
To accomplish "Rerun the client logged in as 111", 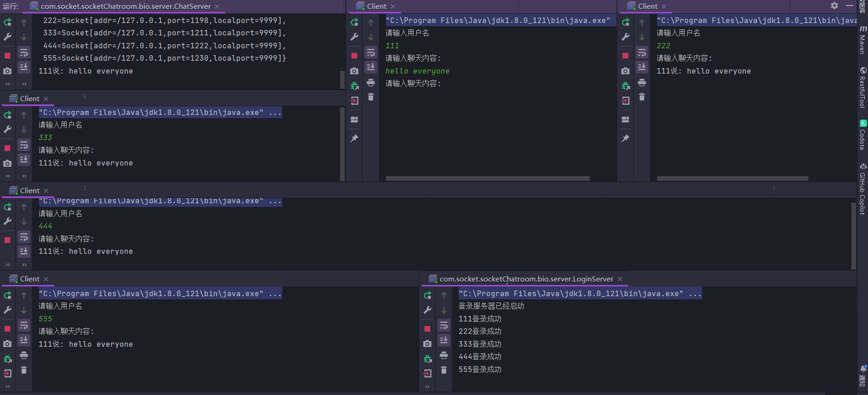I will pyautogui.click(x=354, y=22).
